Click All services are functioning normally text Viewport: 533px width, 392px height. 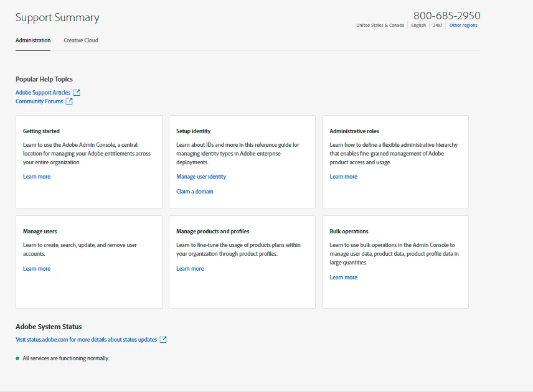[x=66, y=358]
